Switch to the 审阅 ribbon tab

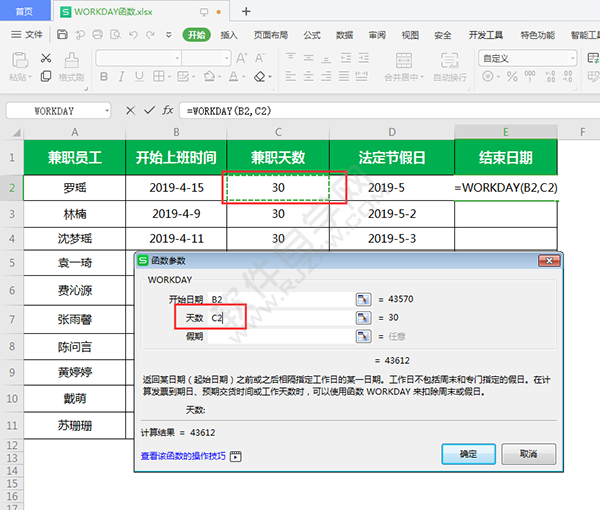(377, 35)
